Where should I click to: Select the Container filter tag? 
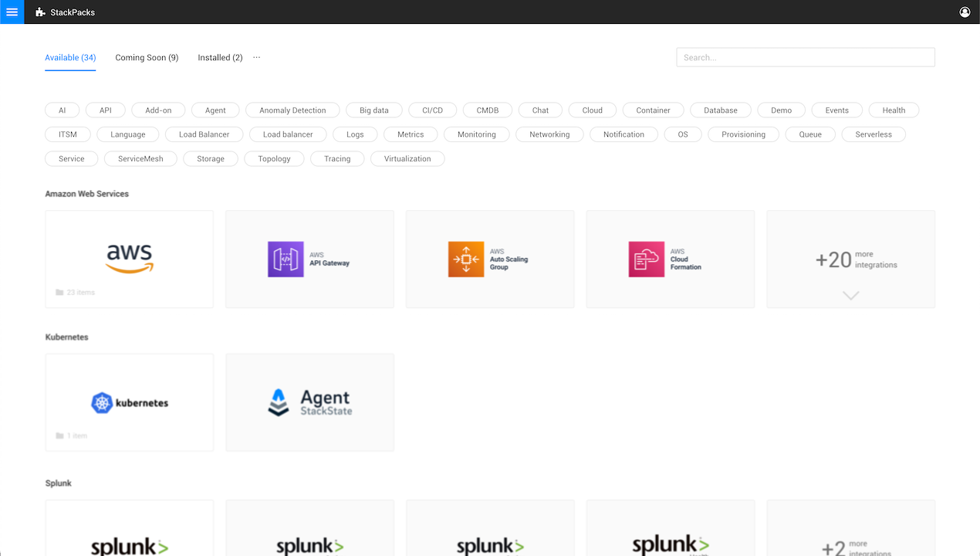[x=654, y=110]
